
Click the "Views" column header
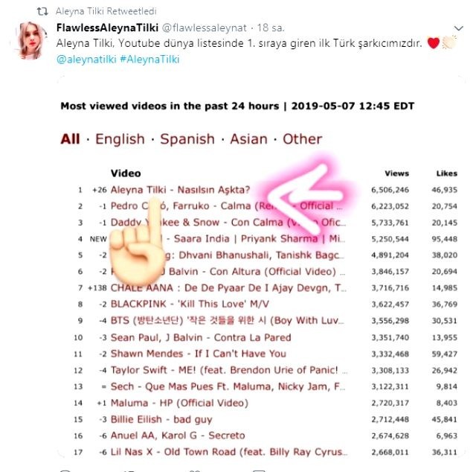pyautogui.click(x=396, y=173)
